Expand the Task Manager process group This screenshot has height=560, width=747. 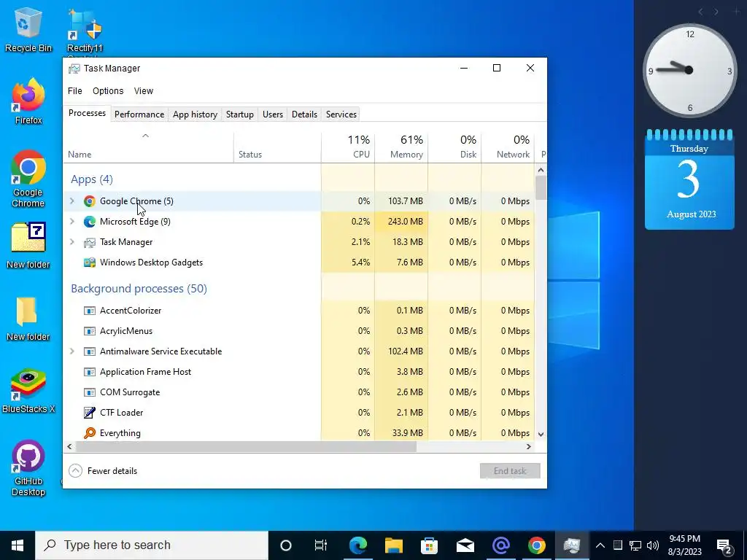coord(72,242)
